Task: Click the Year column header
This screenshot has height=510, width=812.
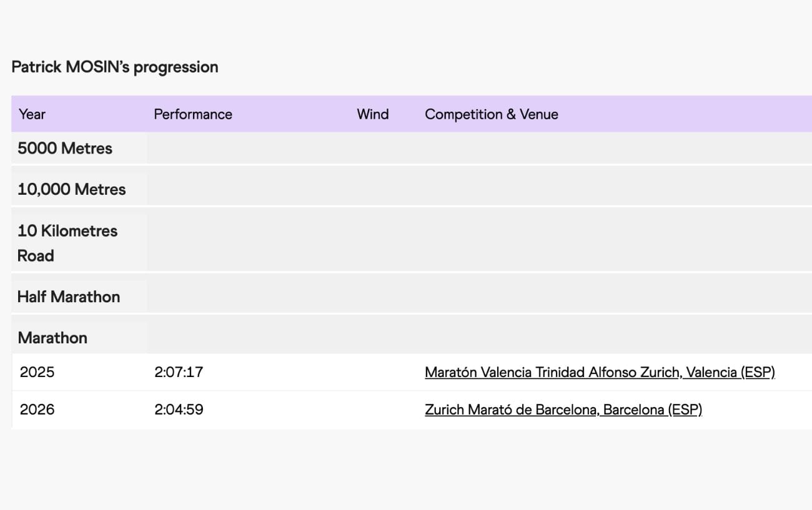Action: coord(32,114)
